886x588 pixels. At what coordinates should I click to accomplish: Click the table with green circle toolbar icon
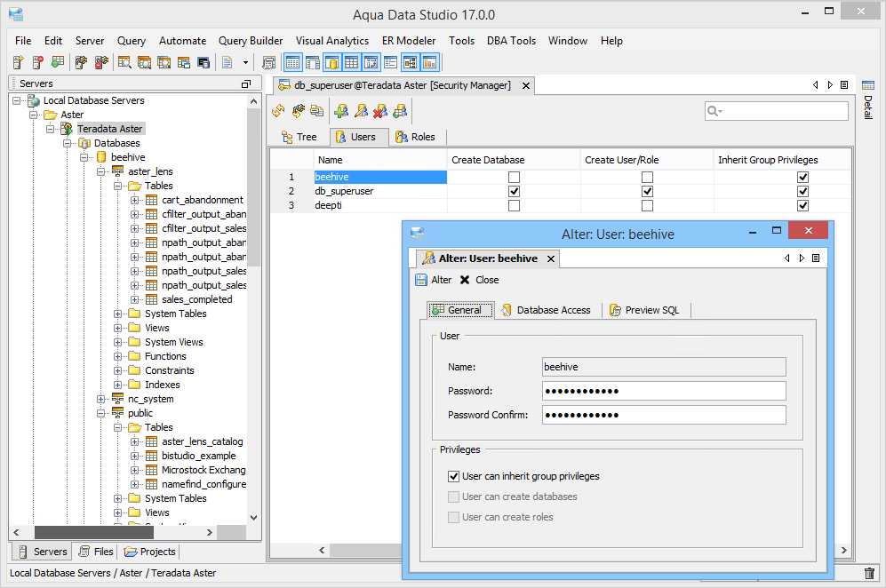tap(58, 62)
